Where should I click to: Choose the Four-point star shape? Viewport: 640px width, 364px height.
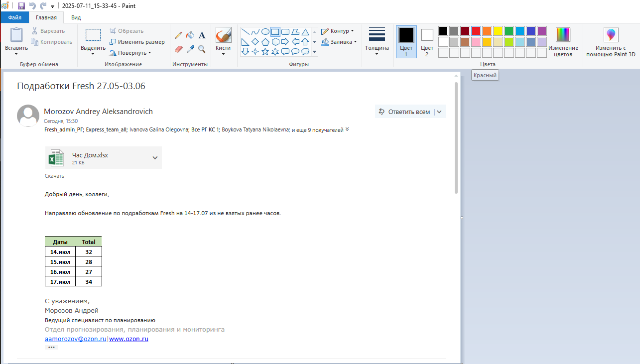click(x=255, y=51)
